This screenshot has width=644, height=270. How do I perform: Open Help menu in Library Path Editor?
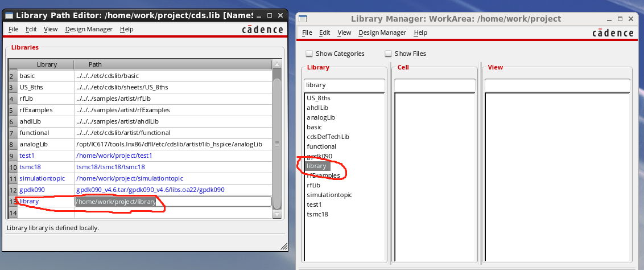click(126, 29)
